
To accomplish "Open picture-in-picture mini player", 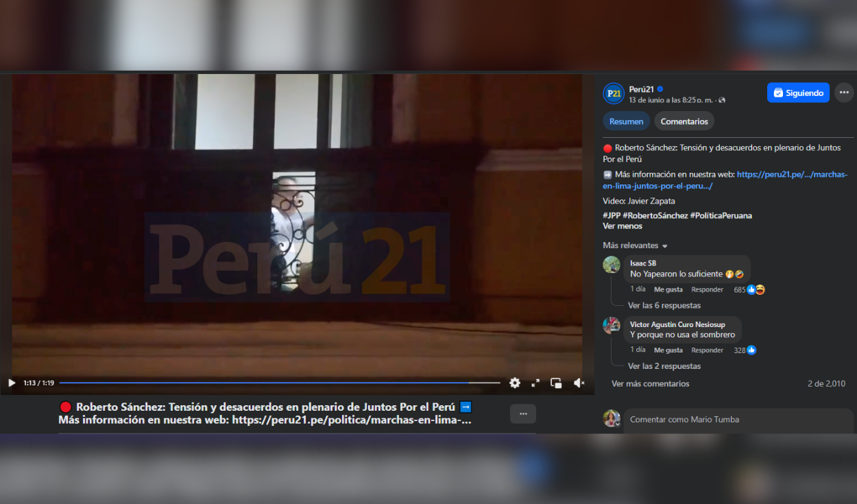I will click(x=556, y=383).
